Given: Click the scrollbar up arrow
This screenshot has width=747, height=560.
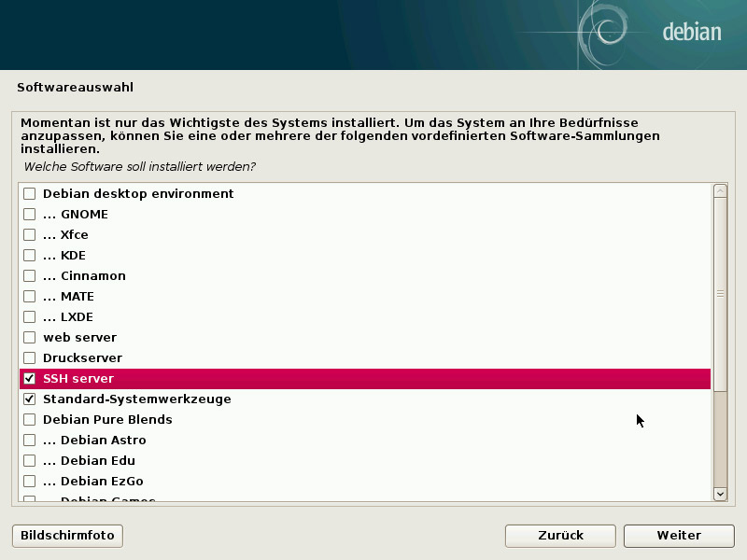Looking at the screenshot, I should [x=720, y=191].
